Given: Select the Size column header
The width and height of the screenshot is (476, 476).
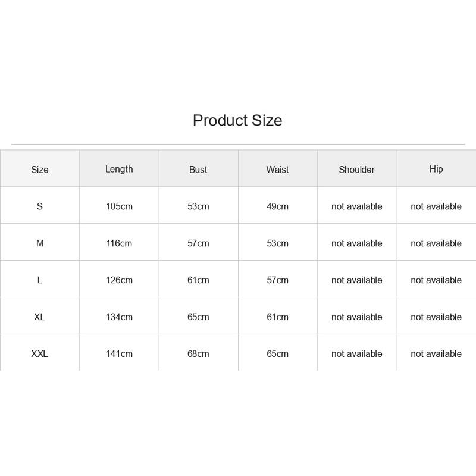Looking at the screenshot, I should coord(40,170).
